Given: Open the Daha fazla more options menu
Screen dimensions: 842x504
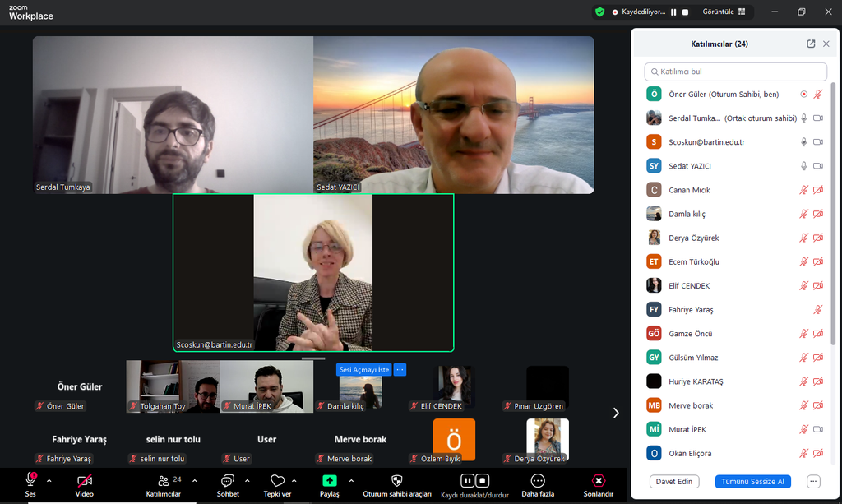Looking at the screenshot, I should (538, 481).
